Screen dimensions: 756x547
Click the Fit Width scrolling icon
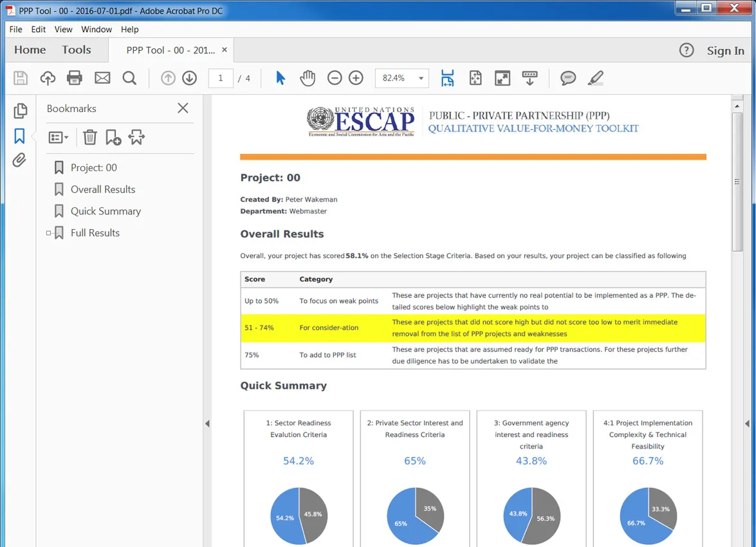click(447, 78)
